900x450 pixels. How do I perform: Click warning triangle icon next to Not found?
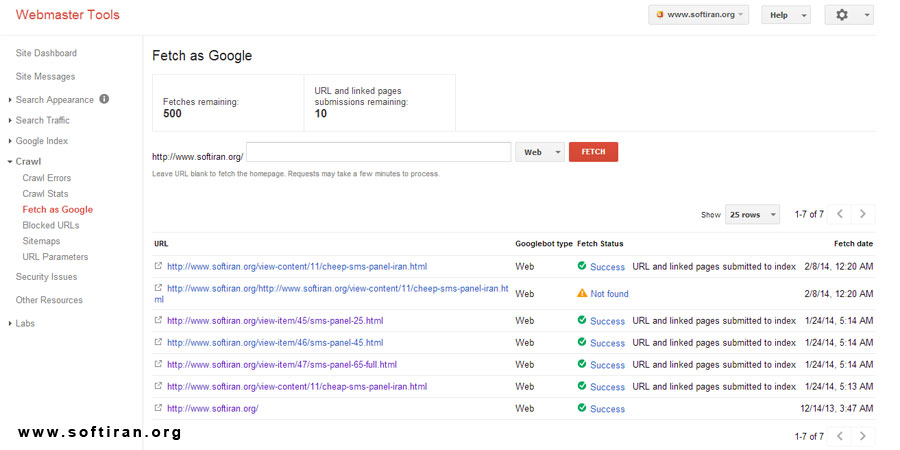[582, 293]
